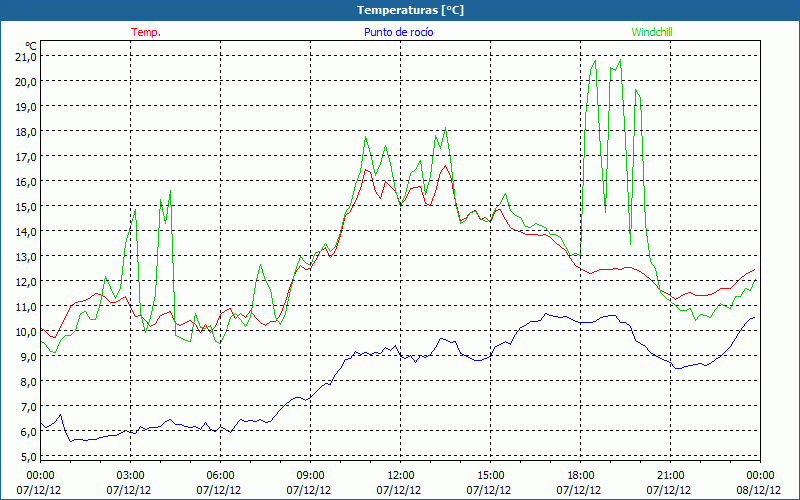Click the 19,0 y-axis value
This screenshot has height=500, width=800.
tap(26, 107)
